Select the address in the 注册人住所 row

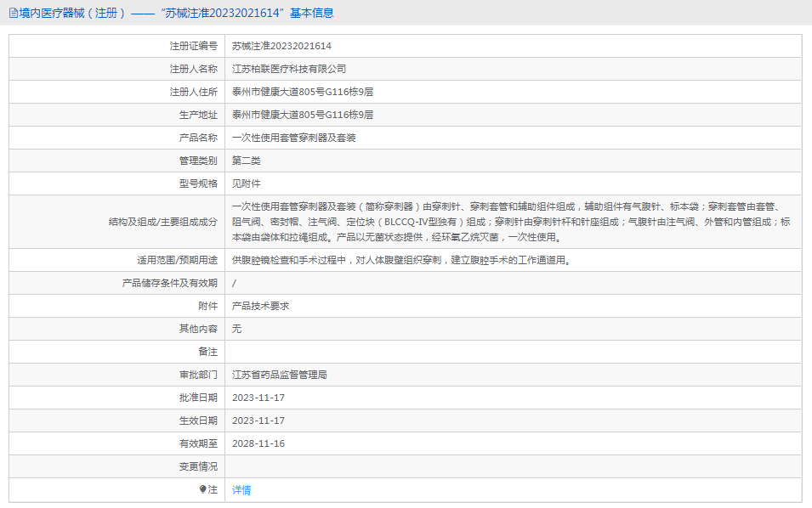[x=303, y=92]
